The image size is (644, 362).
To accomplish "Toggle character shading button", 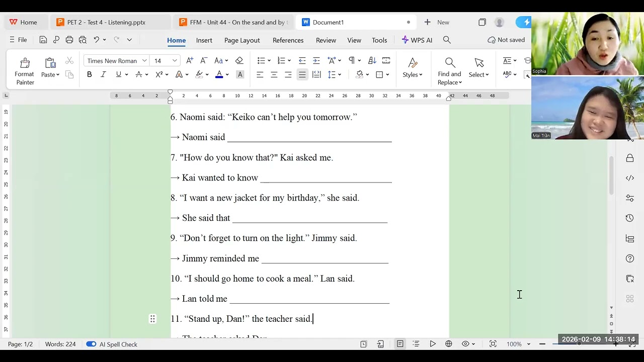I will (x=240, y=74).
